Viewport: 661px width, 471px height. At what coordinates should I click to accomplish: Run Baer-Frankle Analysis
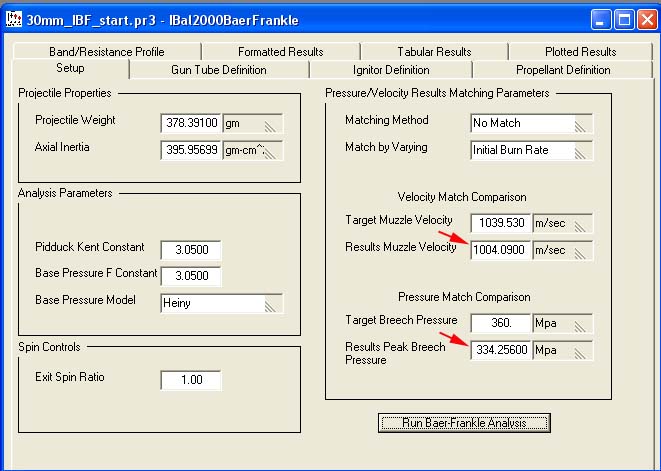(464, 423)
